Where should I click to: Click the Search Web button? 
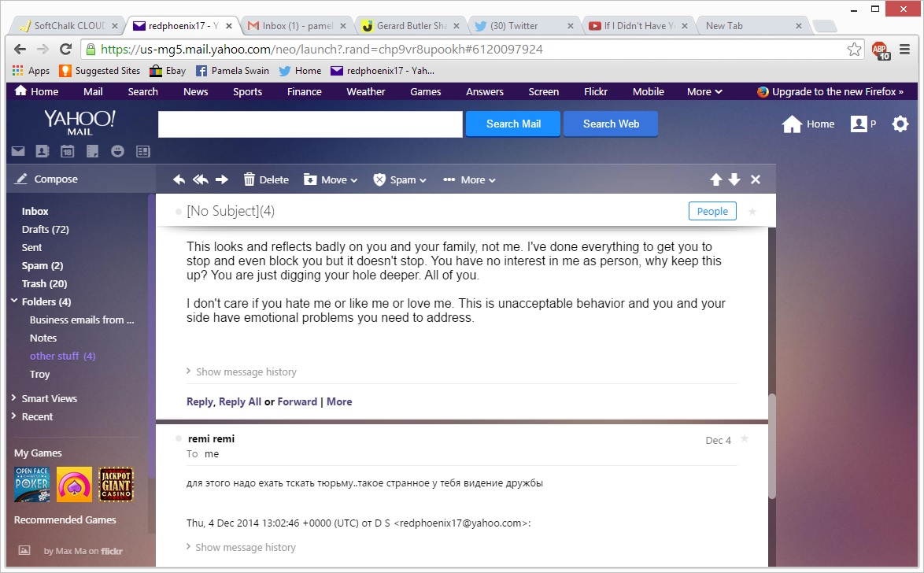pyautogui.click(x=611, y=124)
